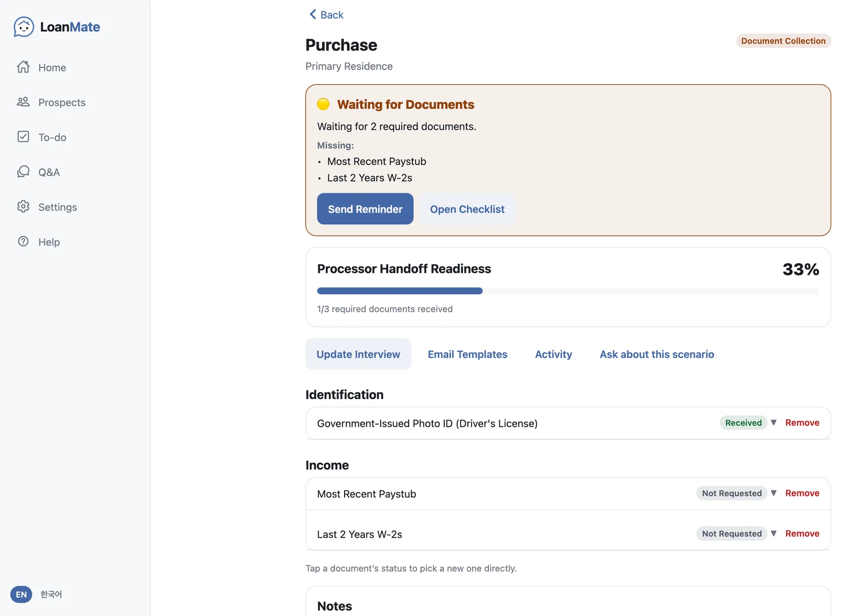Click the Open Checklist button

(467, 209)
